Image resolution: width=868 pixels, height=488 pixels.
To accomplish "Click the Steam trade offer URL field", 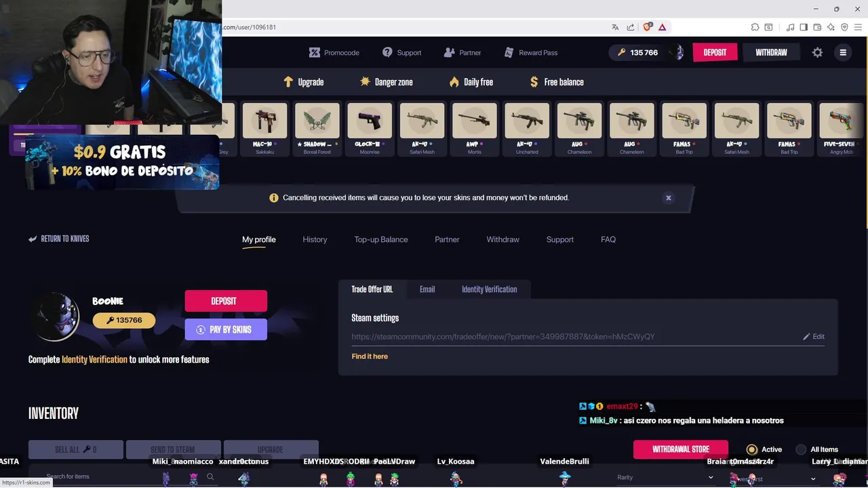I will 573,336.
